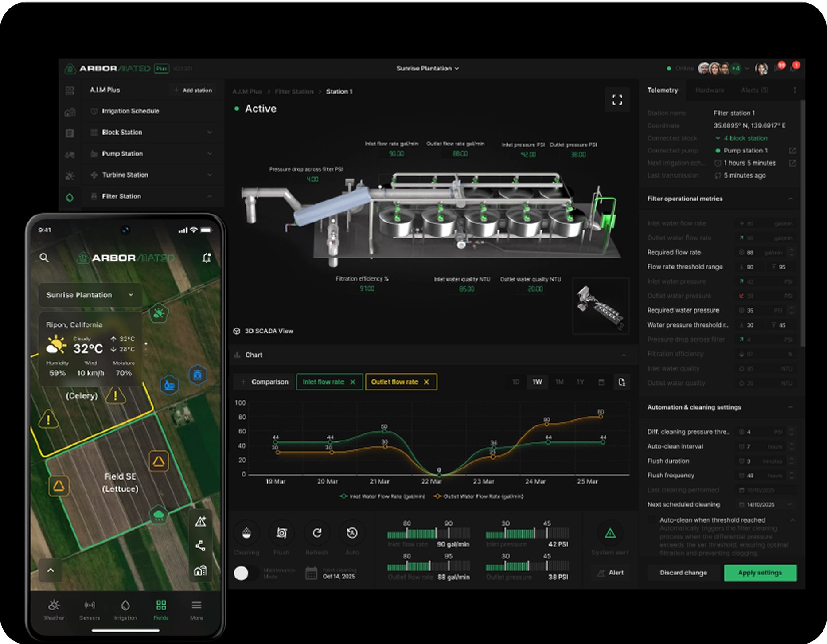Viewport: 827px width, 644px height.
Task: Tap the search icon on phone
Action: coord(44,258)
